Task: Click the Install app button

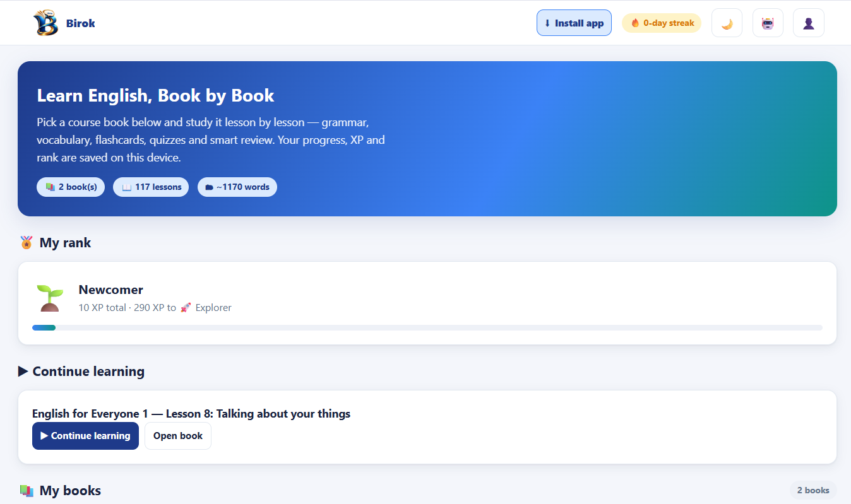Action: click(574, 23)
